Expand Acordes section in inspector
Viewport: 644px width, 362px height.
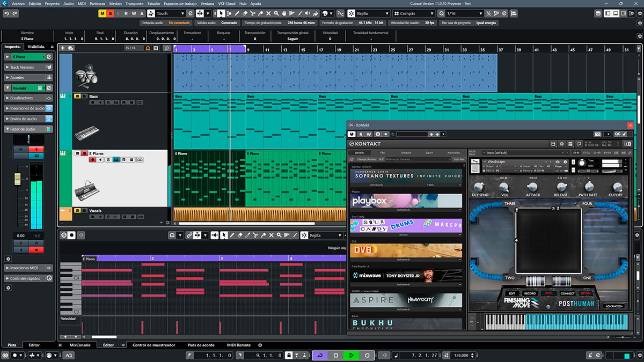point(28,77)
